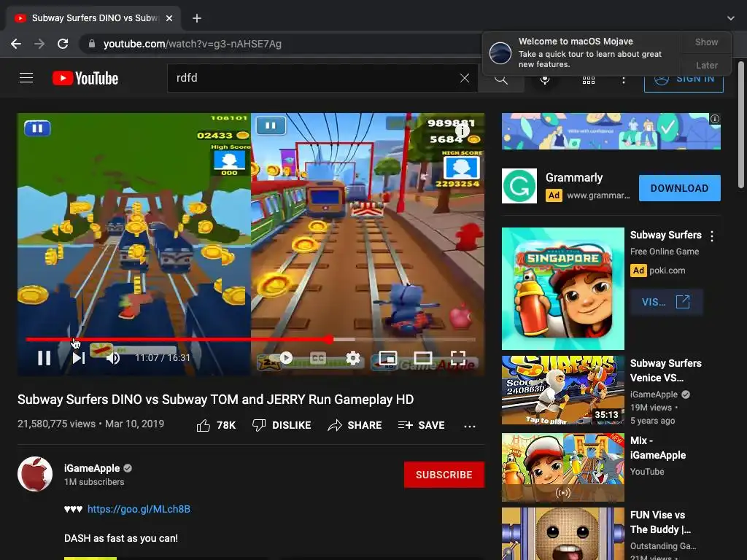The image size is (747, 560).
Task: Open a new browser tab
Action: (x=197, y=18)
